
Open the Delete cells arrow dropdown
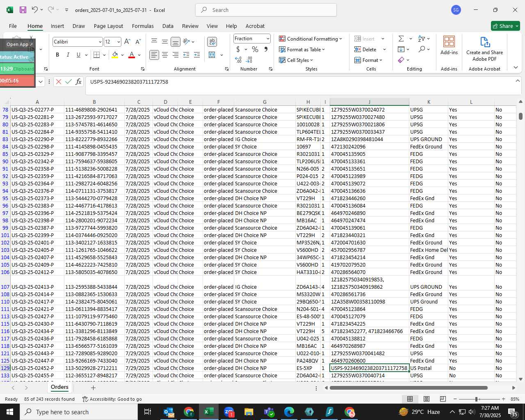click(384, 49)
